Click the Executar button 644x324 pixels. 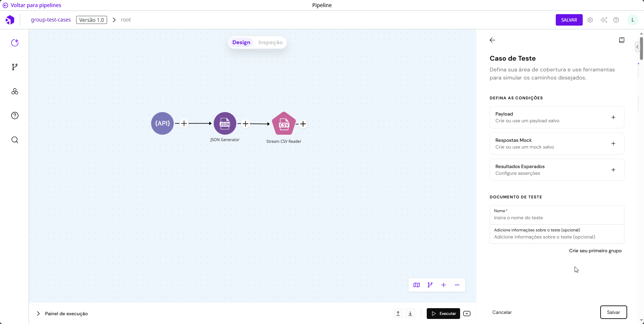[443, 314]
